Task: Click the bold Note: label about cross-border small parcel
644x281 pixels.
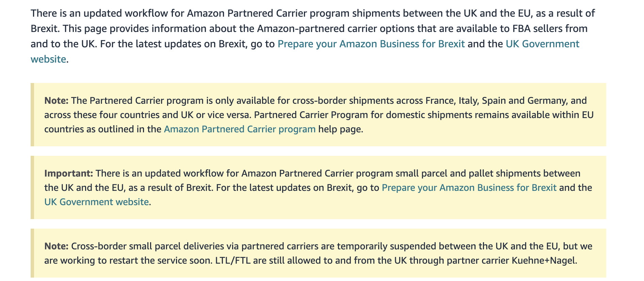Action: pos(57,246)
